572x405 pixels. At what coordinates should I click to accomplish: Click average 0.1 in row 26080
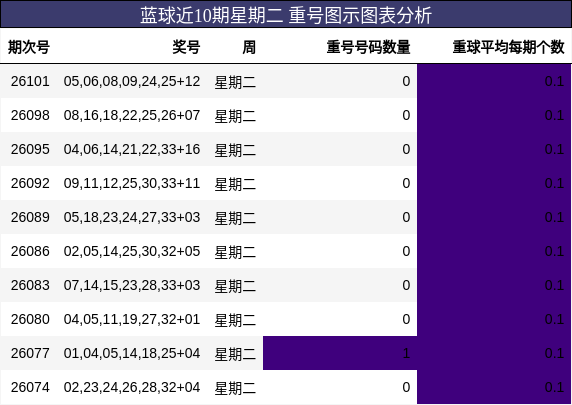554,319
